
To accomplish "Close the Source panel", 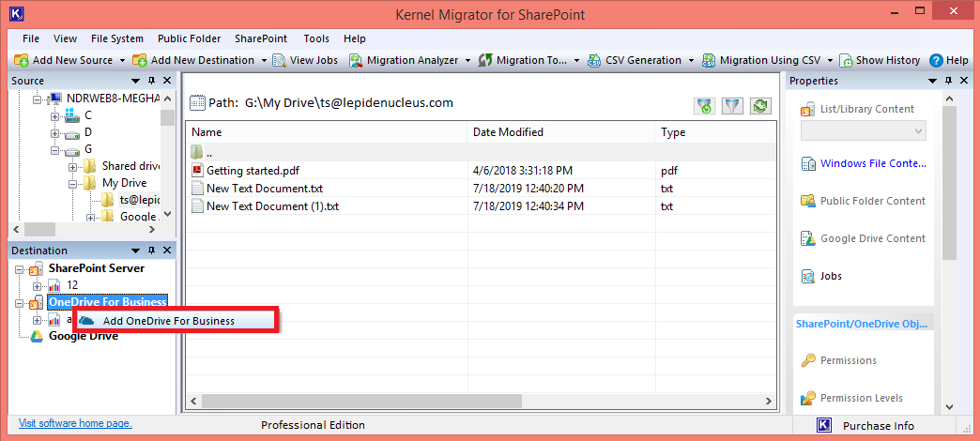I will pos(167,82).
